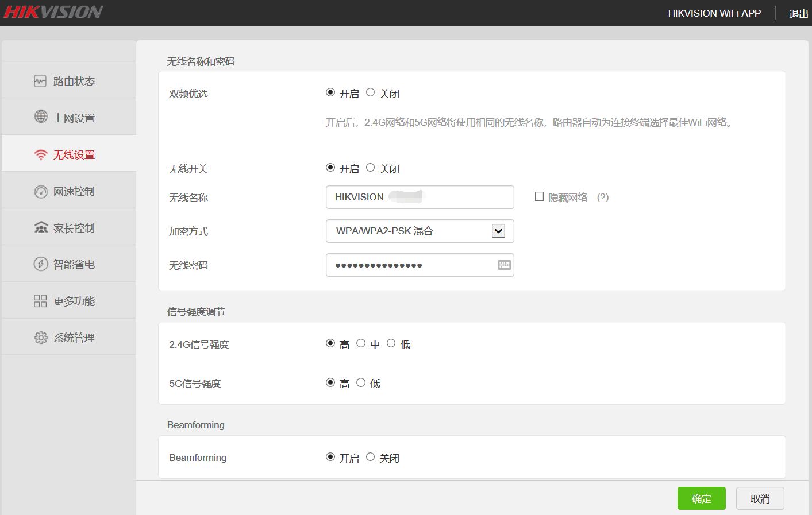Disable 双频优选 with 关闭 radio

(370, 92)
